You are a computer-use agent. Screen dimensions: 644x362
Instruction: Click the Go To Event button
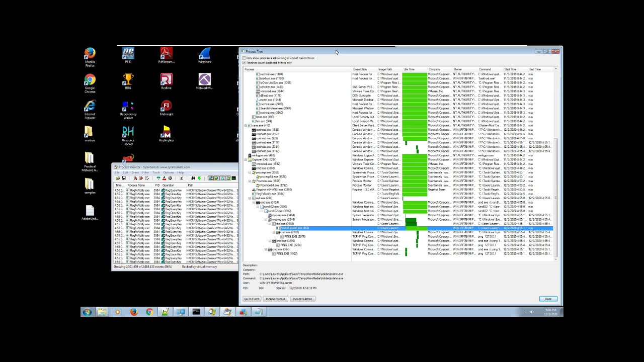click(252, 299)
